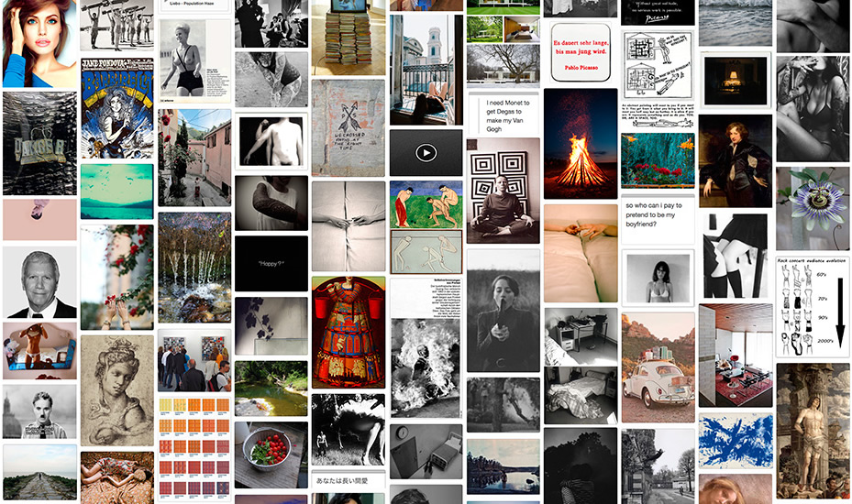Open the black "Happy?" text image
This screenshot has height=504, width=852.
click(x=271, y=263)
